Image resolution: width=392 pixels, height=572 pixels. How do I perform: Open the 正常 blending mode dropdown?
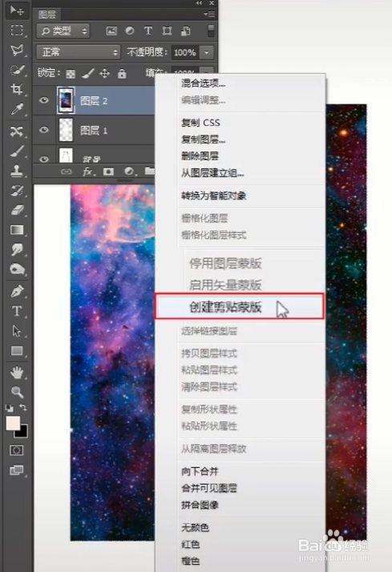click(x=78, y=52)
